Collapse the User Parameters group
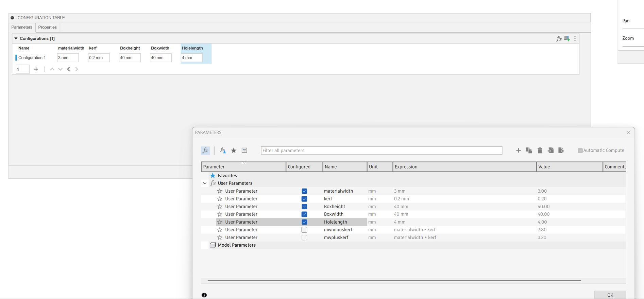This screenshot has width=644, height=299. coord(205,183)
